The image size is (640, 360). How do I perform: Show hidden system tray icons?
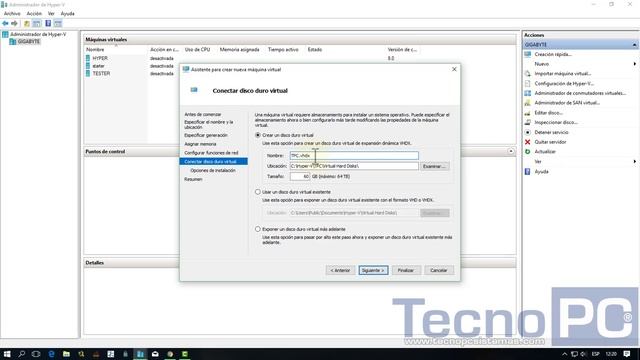[564, 354]
